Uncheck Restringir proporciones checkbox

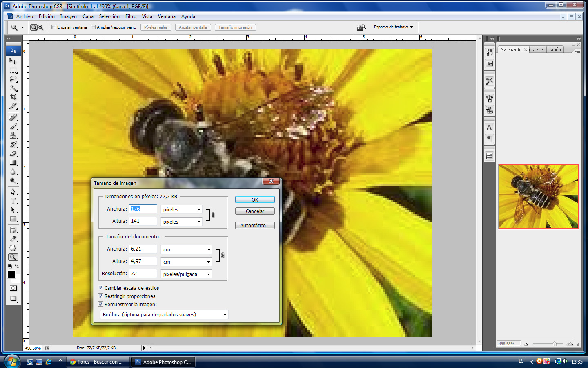click(101, 296)
